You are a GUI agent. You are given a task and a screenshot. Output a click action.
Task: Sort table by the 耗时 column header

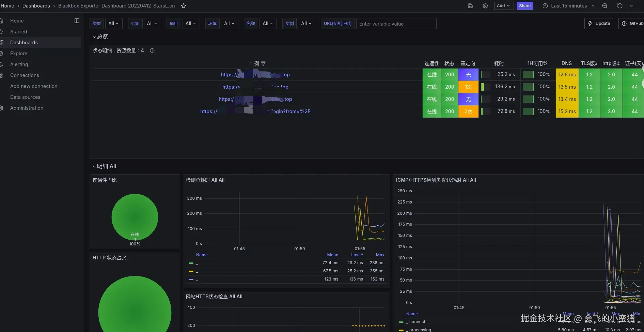point(499,64)
